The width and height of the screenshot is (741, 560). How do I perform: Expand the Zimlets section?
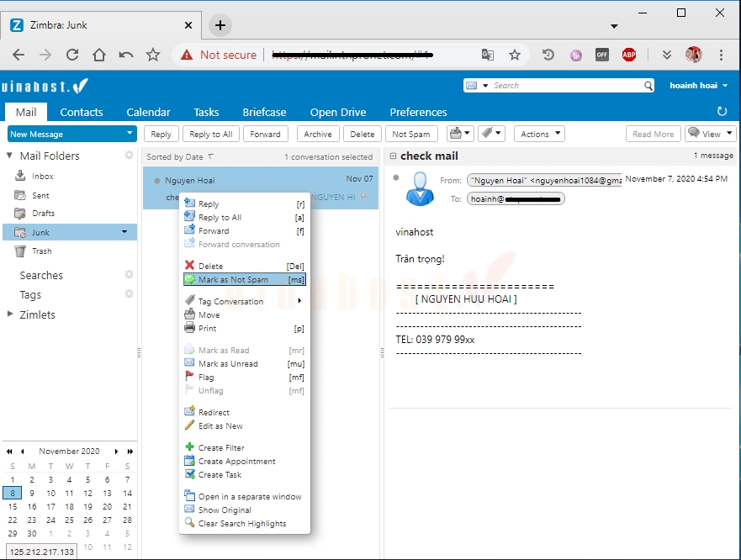[9, 314]
